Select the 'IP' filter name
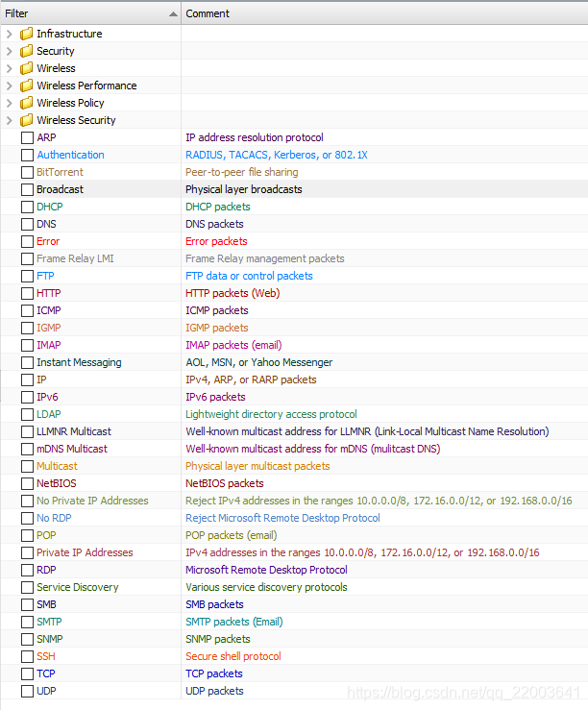The height and width of the screenshot is (710, 588). click(x=41, y=379)
